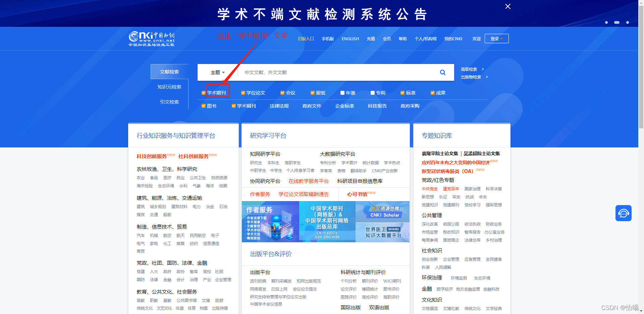Open 专题知识库 section heading

tap(437, 136)
